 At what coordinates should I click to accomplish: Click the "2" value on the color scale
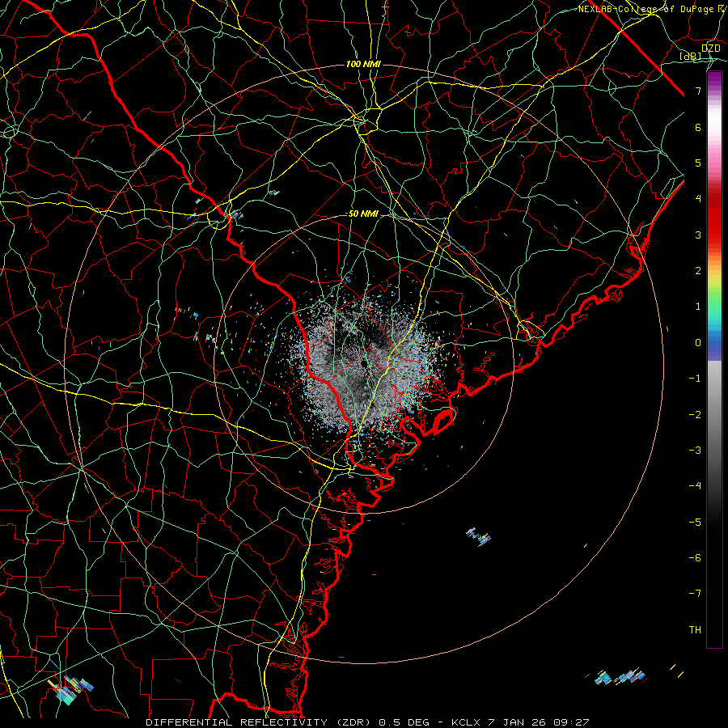coord(698,271)
